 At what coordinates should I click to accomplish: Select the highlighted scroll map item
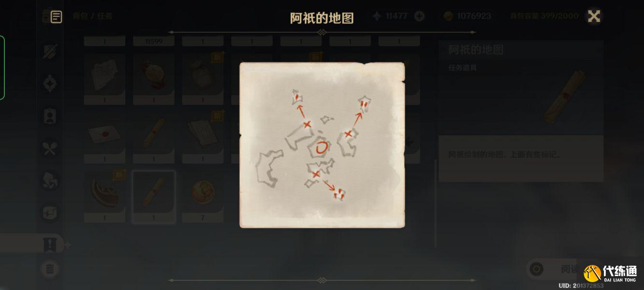[x=154, y=196]
